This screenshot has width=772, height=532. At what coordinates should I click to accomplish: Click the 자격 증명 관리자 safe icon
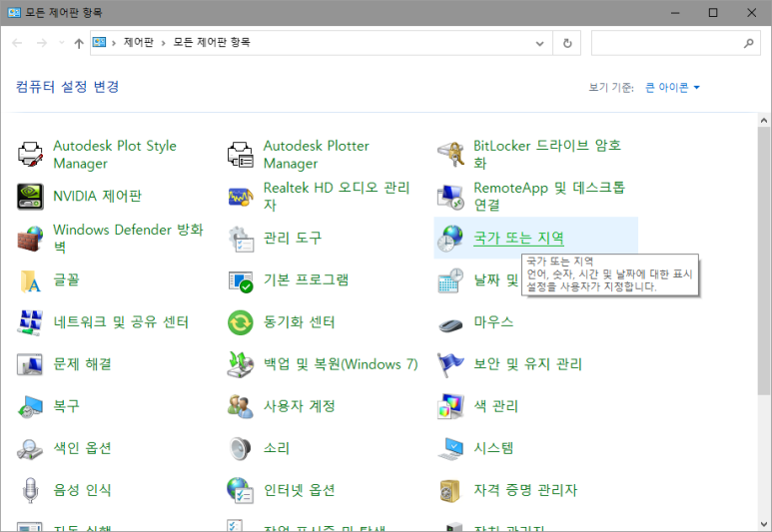click(x=450, y=491)
